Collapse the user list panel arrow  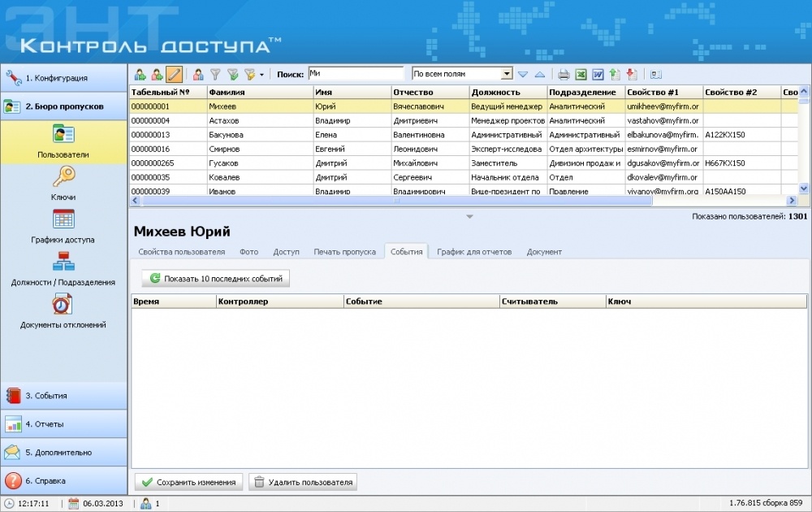(x=469, y=216)
